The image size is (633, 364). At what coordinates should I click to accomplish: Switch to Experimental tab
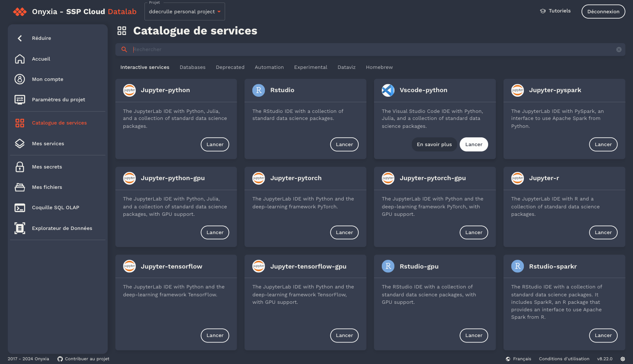tap(310, 67)
